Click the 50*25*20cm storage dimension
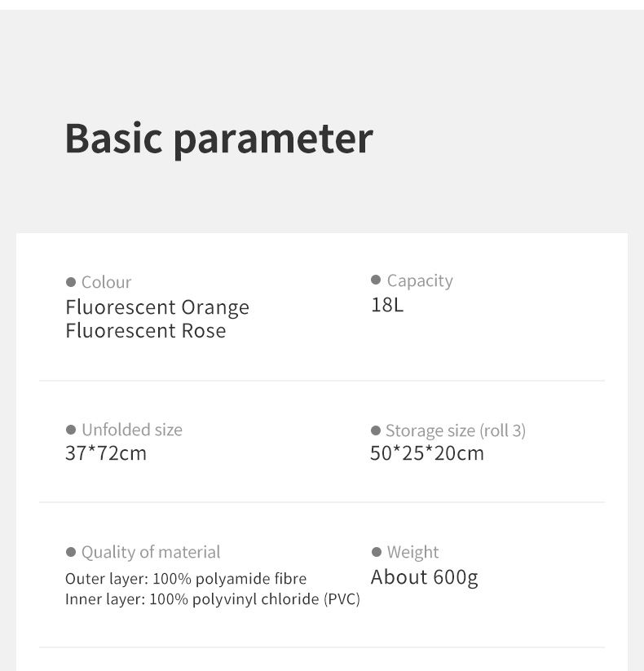Viewport: 644px width, 671px height. 427,453
